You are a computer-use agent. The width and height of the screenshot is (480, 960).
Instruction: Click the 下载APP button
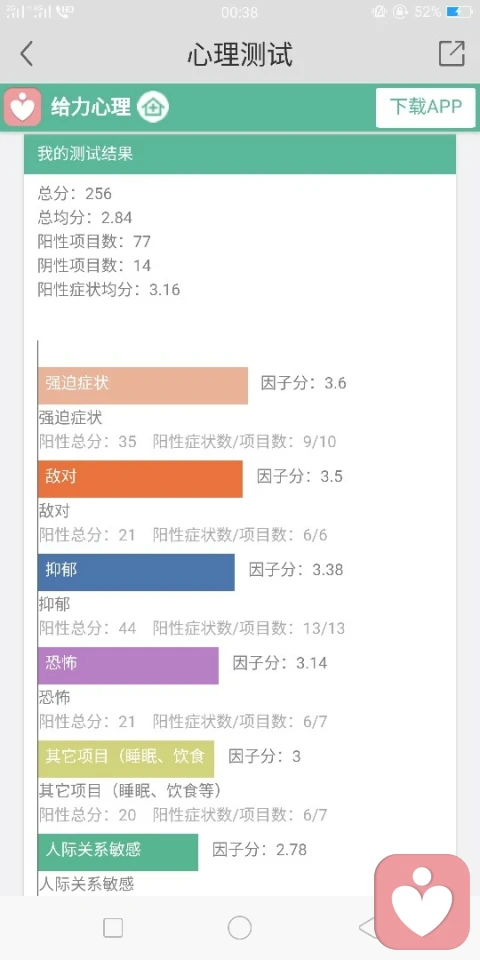(x=426, y=108)
